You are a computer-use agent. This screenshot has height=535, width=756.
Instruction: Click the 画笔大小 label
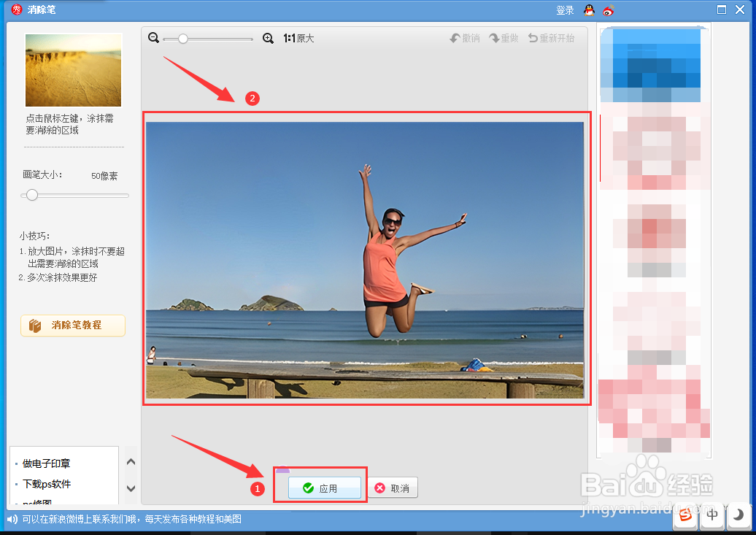click(x=42, y=174)
